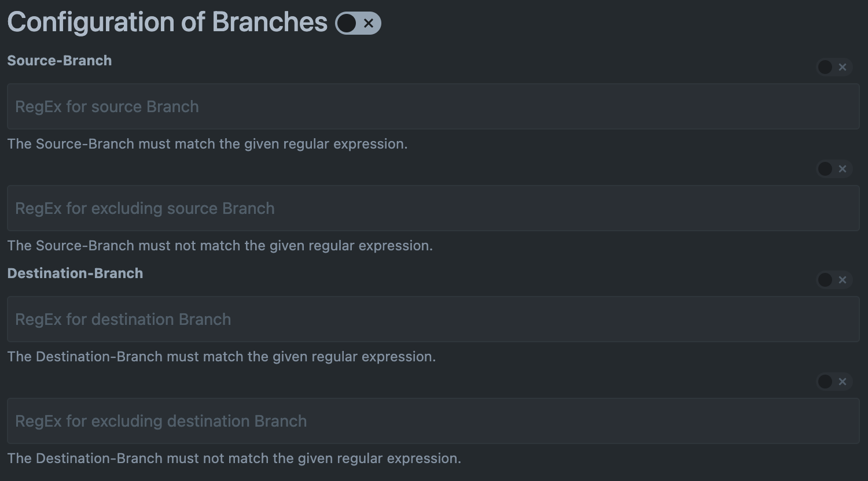Dismiss header rule via X inside title toggle

(x=368, y=23)
